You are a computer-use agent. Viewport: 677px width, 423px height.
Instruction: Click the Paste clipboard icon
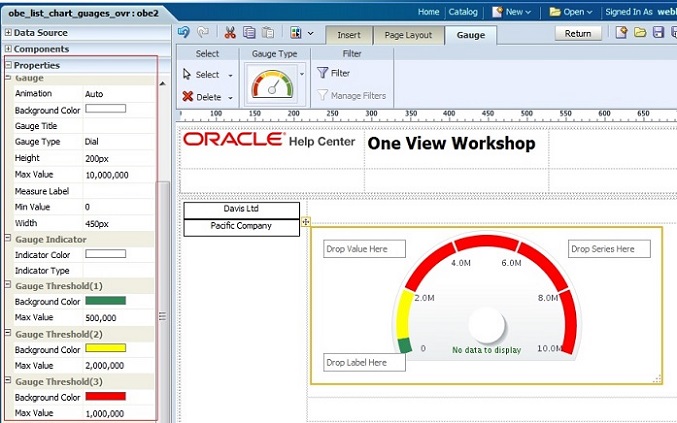point(268,32)
